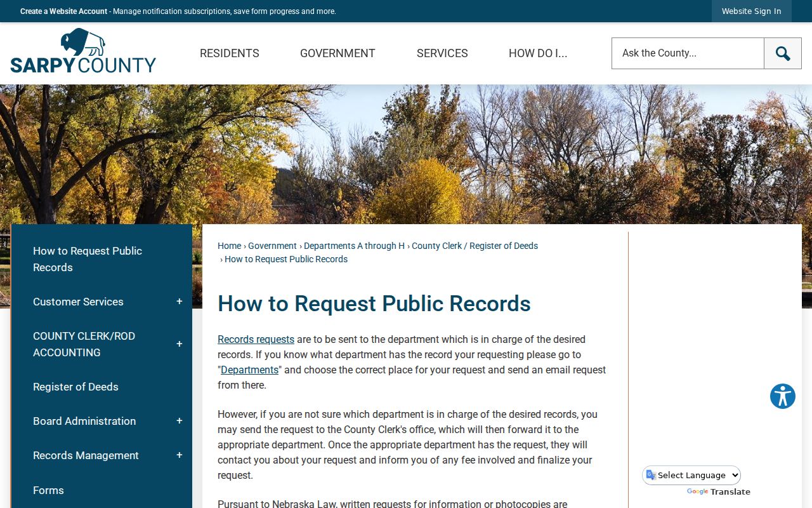Viewport: 812px width, 508px height.
Task: Open the Residents menu
Action: (x=230, y=53)
